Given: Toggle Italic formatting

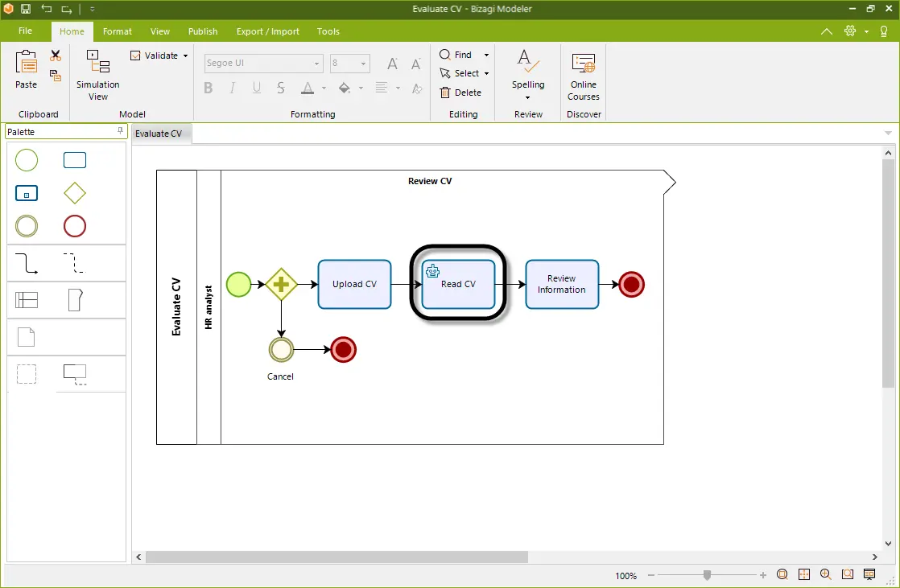Looking at the screenshot, I should click(233, 88).
